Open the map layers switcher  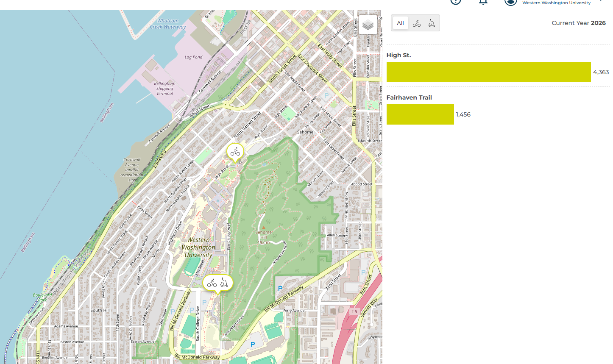368,25
